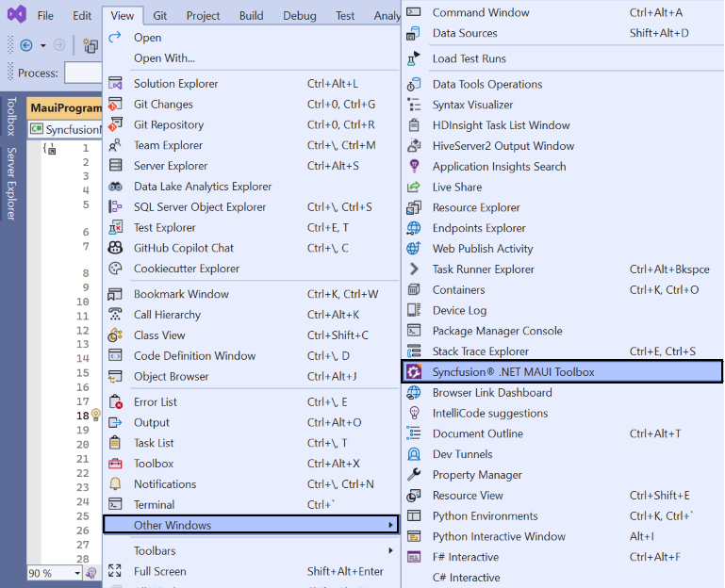Click the Test Explorer flask icon

pos(115,227)
